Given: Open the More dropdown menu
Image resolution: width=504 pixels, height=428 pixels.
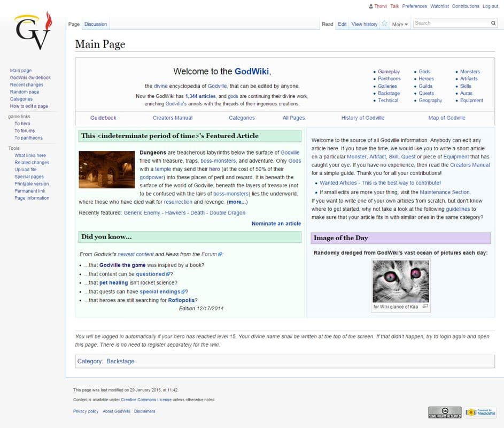Looking at the screenshot, I should 400,25.
